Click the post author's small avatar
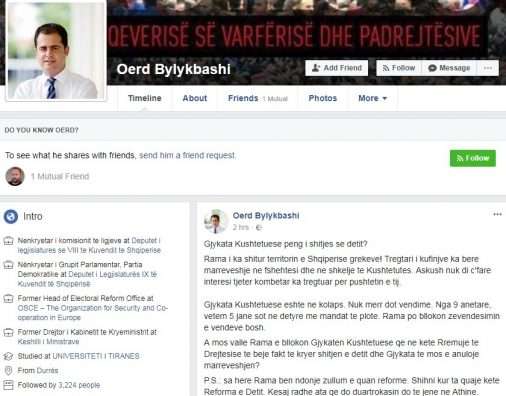The width and height of the screenshot is (506, 396). [216, 221]
